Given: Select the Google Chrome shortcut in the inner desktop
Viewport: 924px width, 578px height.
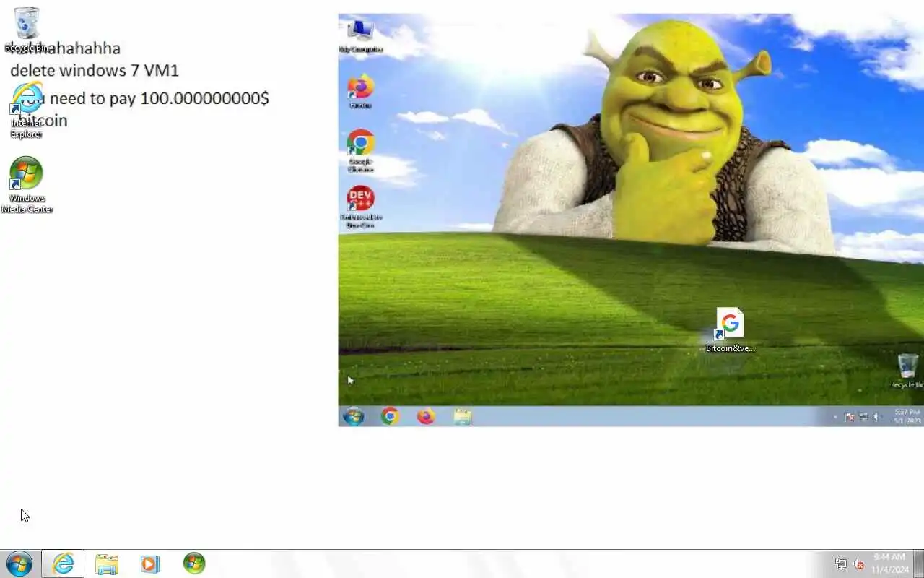Looking at the screenshot, I should (360, 150).
